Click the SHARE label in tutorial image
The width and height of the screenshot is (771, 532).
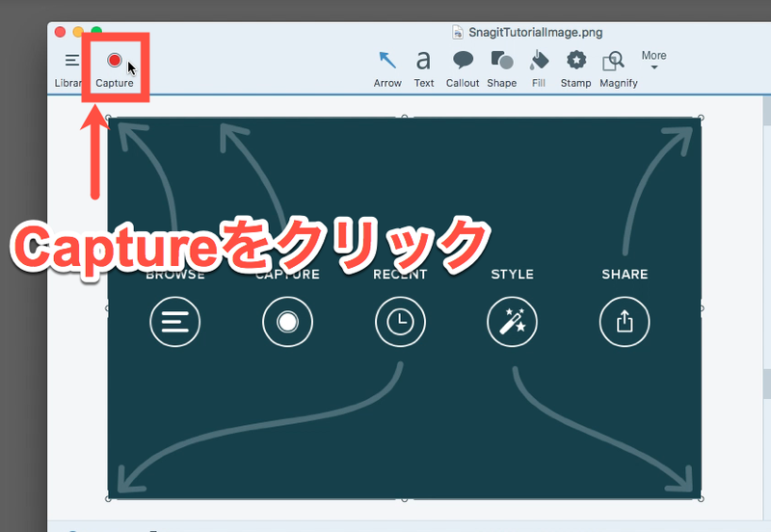point(625,275)
